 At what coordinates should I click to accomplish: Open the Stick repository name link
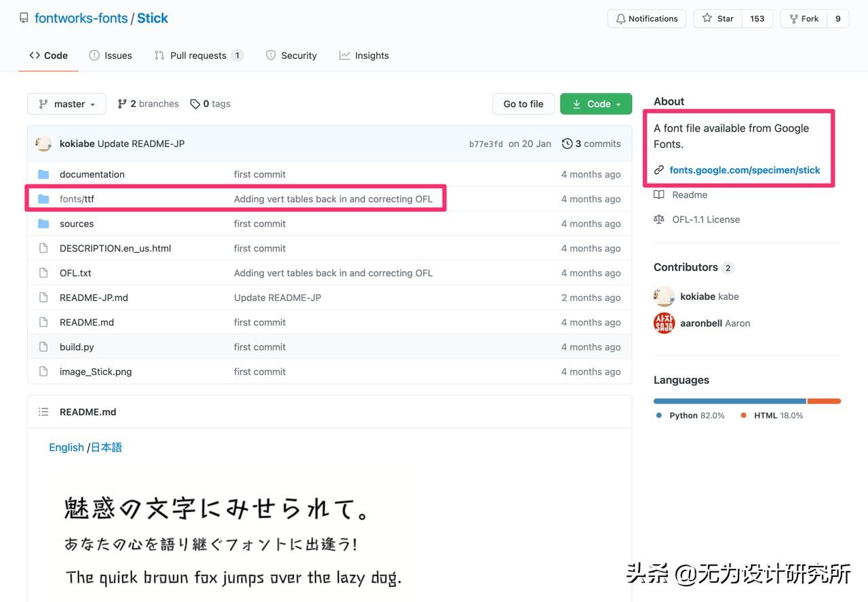coord(153,18)
